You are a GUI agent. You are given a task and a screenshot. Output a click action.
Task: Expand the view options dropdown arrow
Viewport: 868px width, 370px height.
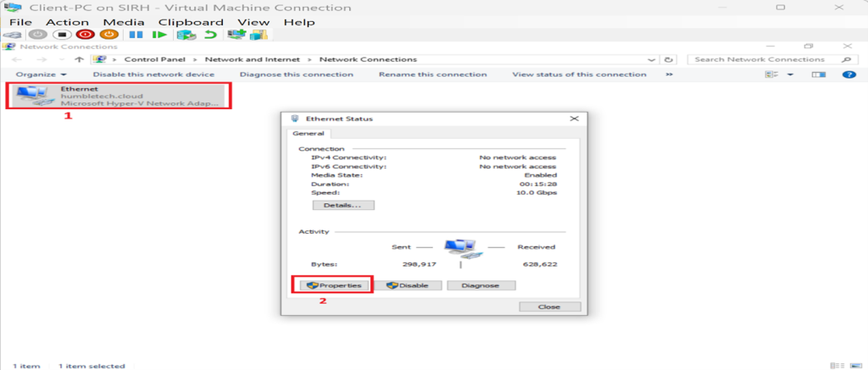790,75
